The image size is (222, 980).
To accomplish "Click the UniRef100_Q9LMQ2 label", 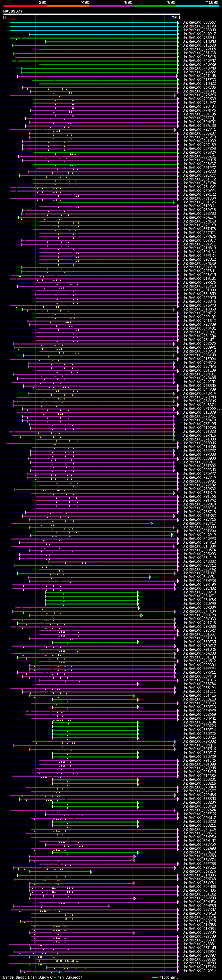I will click(199, 588).
